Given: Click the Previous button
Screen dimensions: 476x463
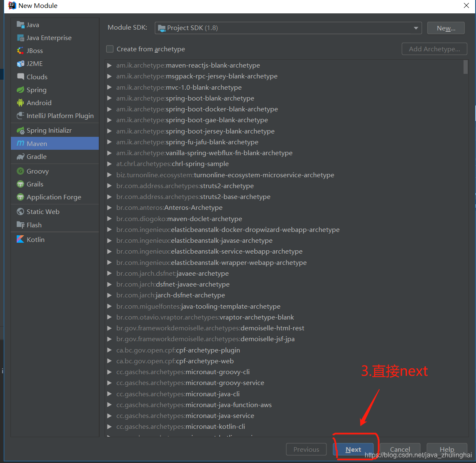Looking at the screenshot, I should click(306, 449).
